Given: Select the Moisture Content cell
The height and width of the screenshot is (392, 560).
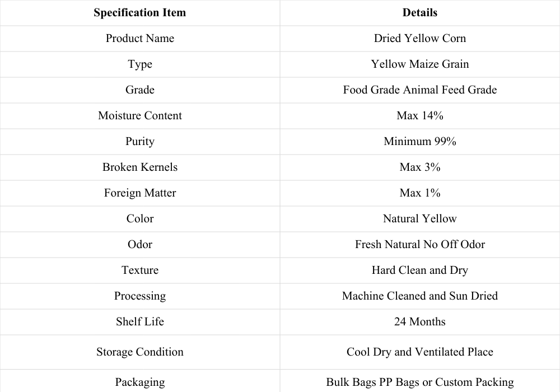Looking at the screenshot, I should tap(139, 115).
